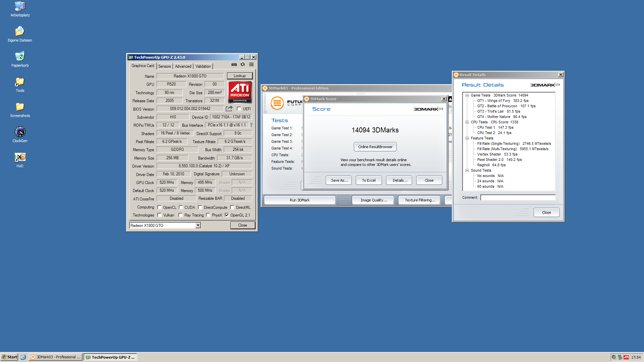
Task: Click the UEFI checkbox toggle in GPU-Z
Action: pos(236,109)
